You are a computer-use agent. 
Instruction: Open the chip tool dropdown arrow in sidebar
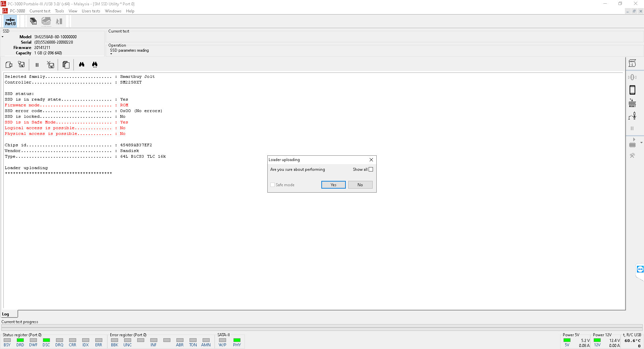tap(641, 143)
